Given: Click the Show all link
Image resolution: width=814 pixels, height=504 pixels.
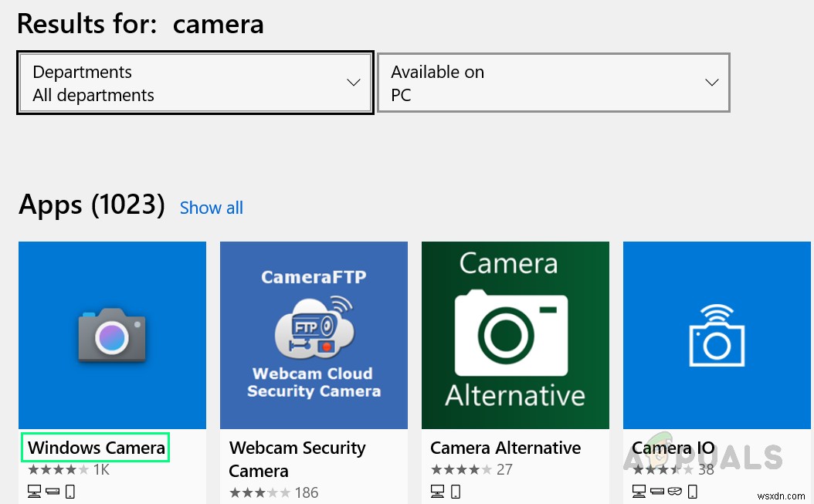Looking at the screenshot, I should [211, 208].
